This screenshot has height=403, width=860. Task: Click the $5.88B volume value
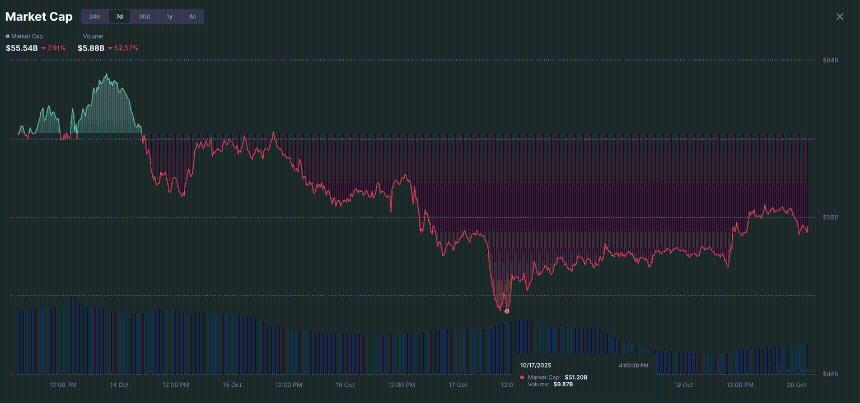(x=91, y=48)
